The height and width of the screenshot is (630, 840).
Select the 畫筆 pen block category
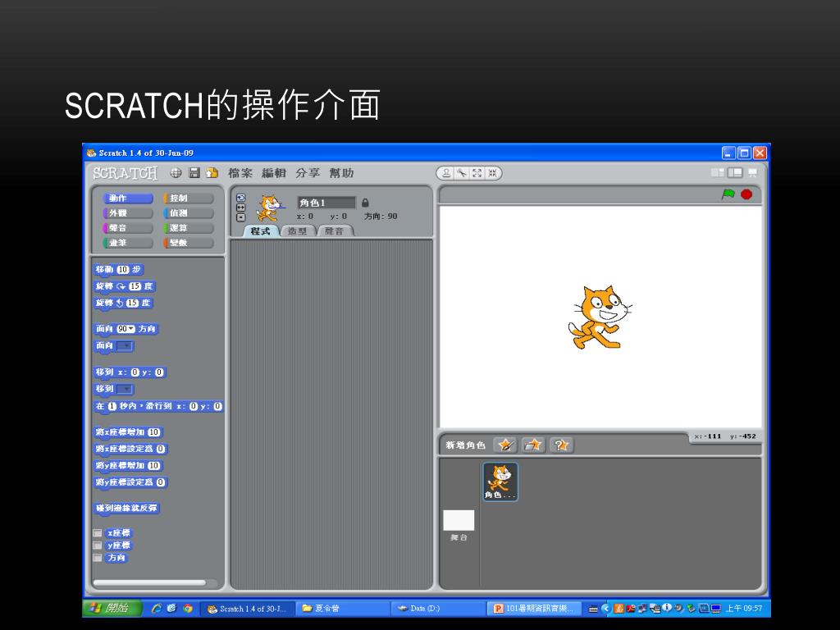[127, 243]
